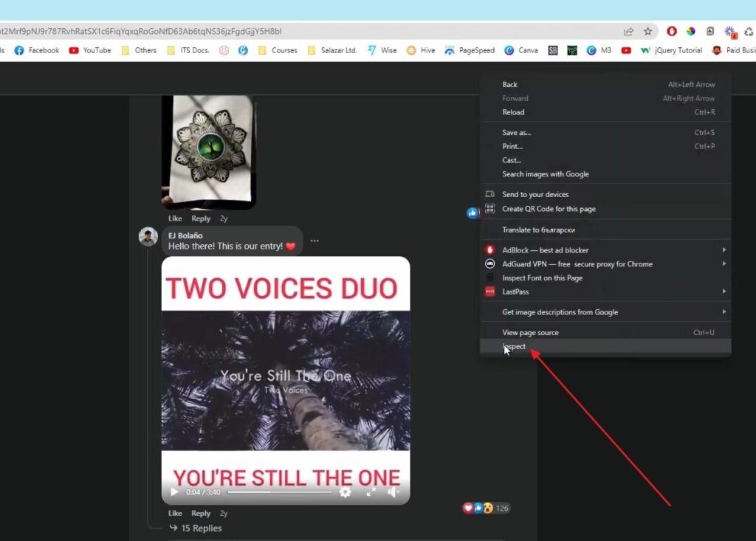The height and width of the screenshot is (541, 756).
Task: Click the share page icon in address bar
Action: click(x=628, y=31)
